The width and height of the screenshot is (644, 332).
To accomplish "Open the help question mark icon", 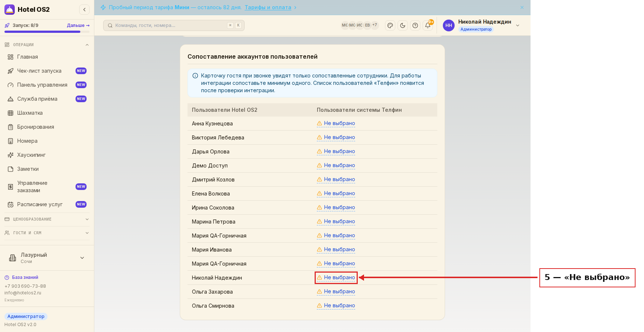I will pos(415,25).
